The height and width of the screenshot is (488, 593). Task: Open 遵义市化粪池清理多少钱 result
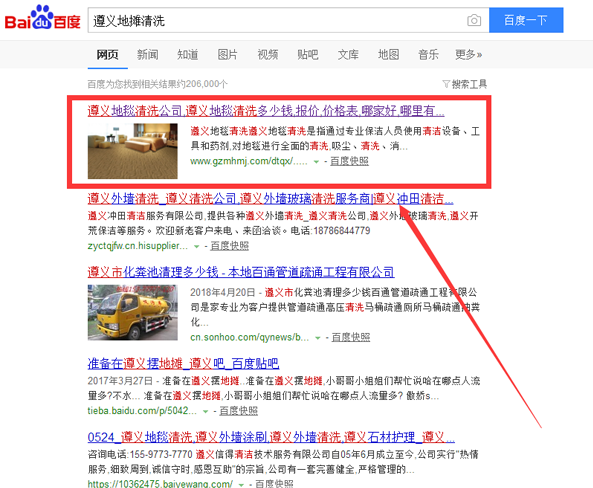point(241,272)
